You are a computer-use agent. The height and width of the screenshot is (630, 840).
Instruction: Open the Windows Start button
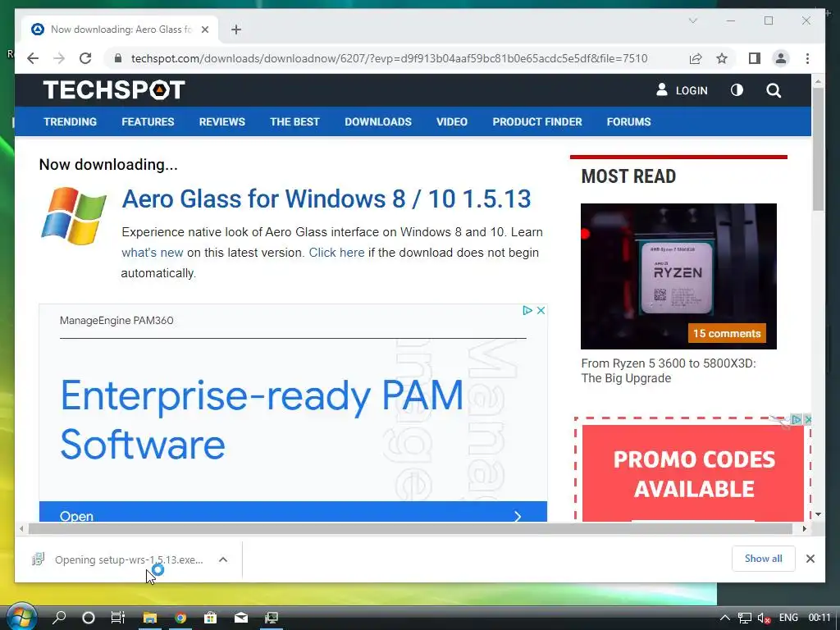point(21,617)
